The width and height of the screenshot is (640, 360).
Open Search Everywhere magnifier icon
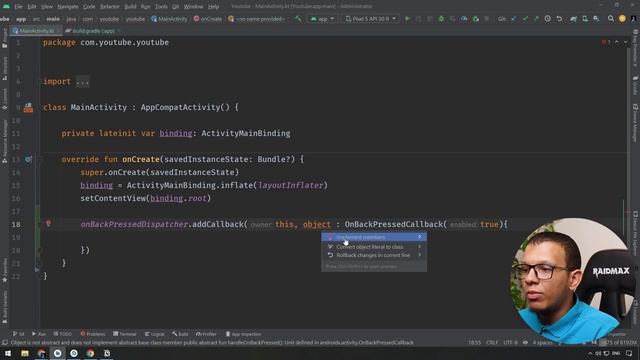(x=611, y=19)
